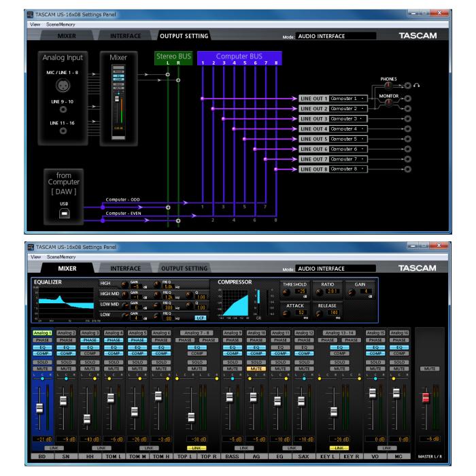Select the Analog 13-14 channel button

339,333
